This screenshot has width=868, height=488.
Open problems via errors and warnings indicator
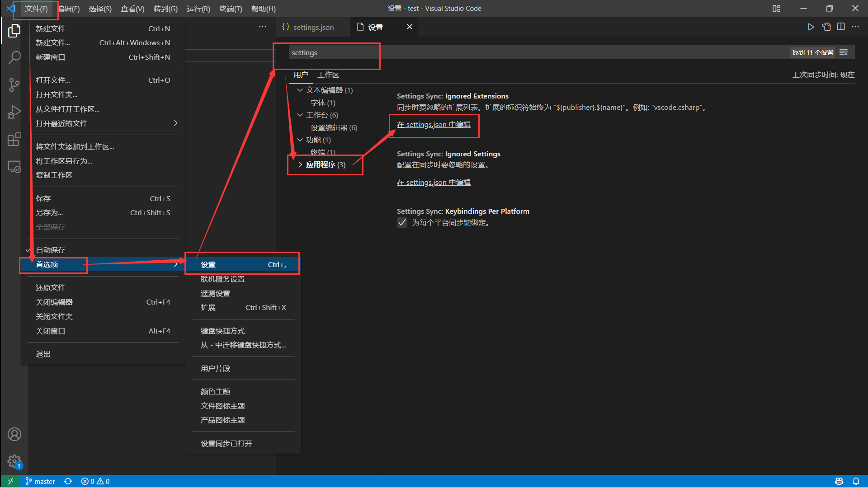(95, 481)
